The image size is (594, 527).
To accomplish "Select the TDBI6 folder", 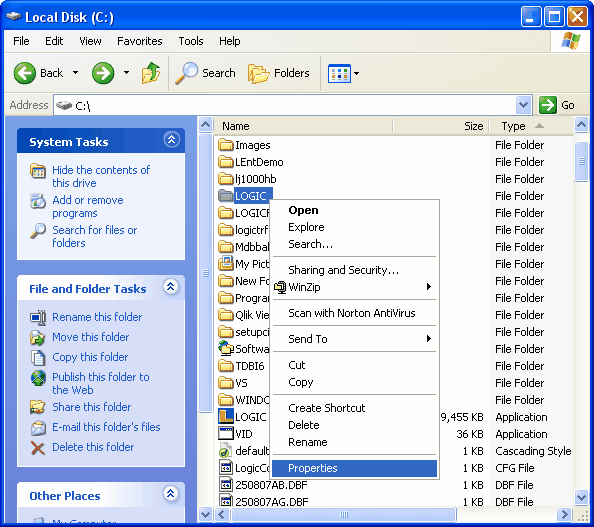I will click(241, 366).
